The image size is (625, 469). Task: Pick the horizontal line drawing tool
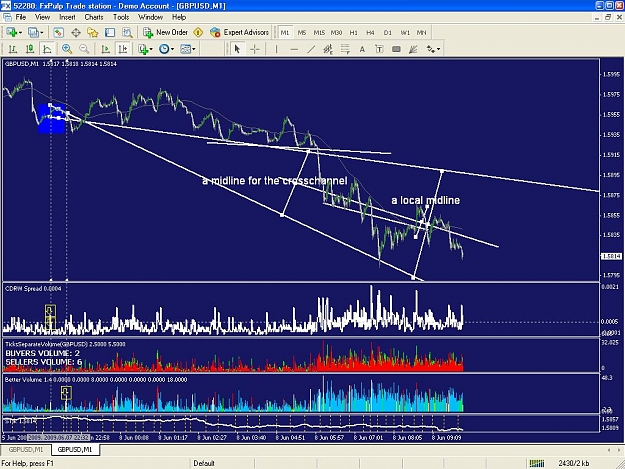pos(294,49)
